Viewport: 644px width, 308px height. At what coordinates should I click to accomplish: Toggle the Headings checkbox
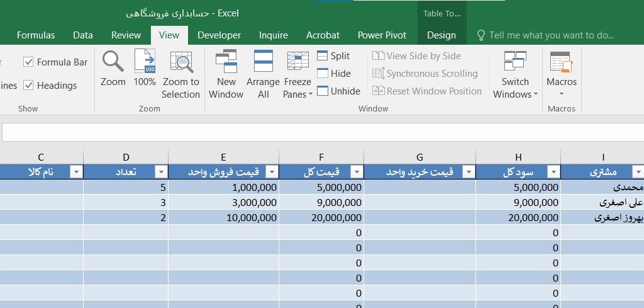(28, 86)
